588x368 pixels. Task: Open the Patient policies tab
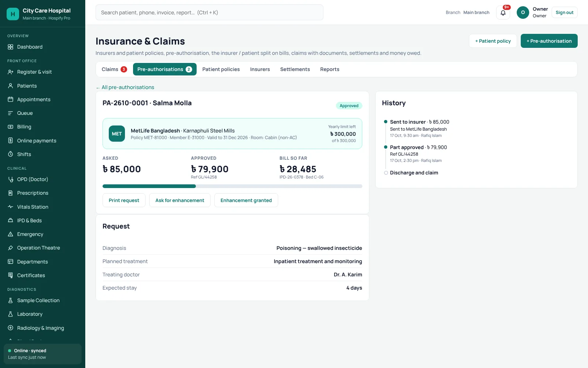(221, 69)
